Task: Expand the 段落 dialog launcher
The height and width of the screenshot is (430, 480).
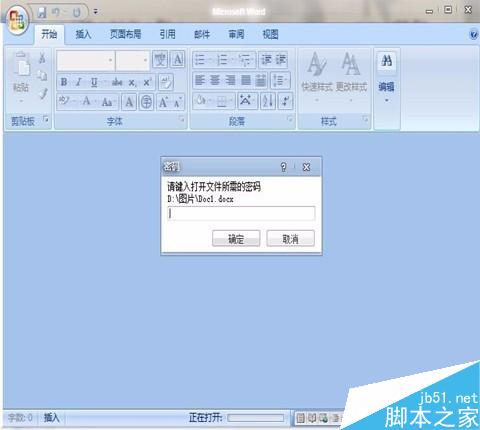Action: [290, 119]
